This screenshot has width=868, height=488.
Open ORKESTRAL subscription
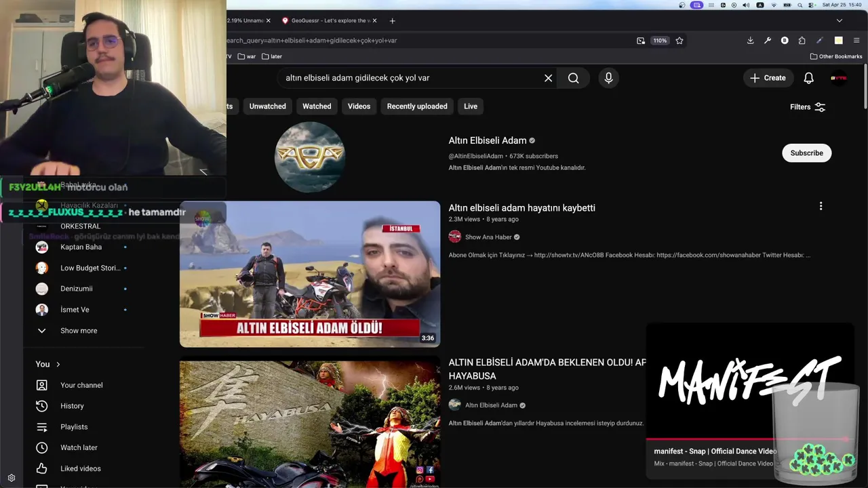(x=81, y=226)
